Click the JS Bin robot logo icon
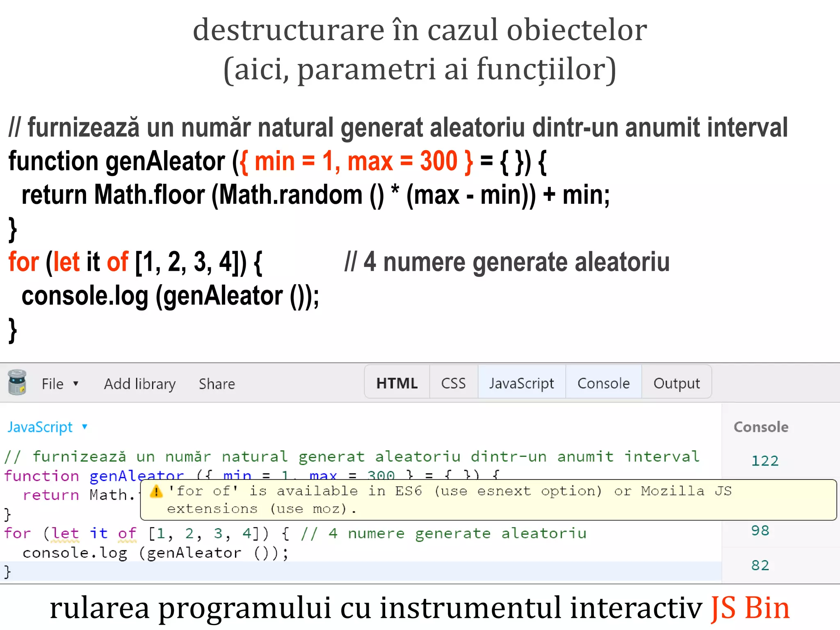840x630 pixels. point(17,383)
